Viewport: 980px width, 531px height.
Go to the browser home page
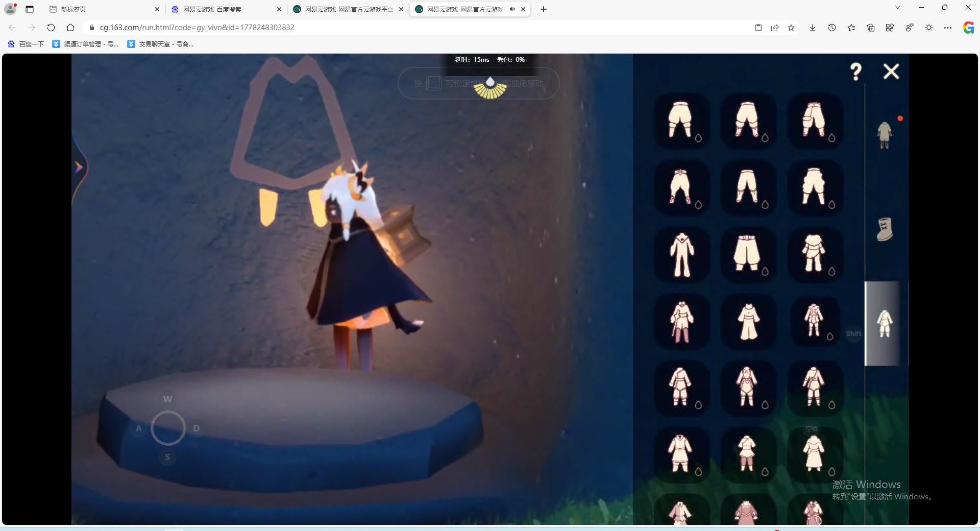(70, 28)
